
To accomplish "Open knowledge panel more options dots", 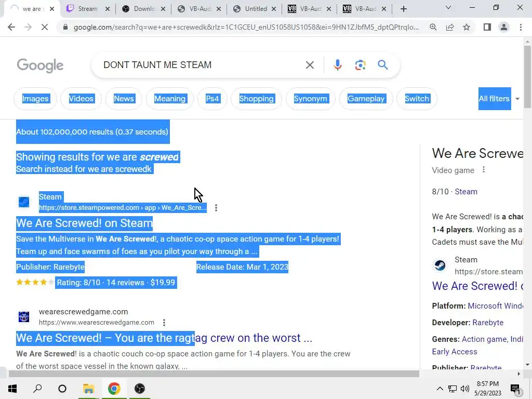I will (x=484, y=170).
